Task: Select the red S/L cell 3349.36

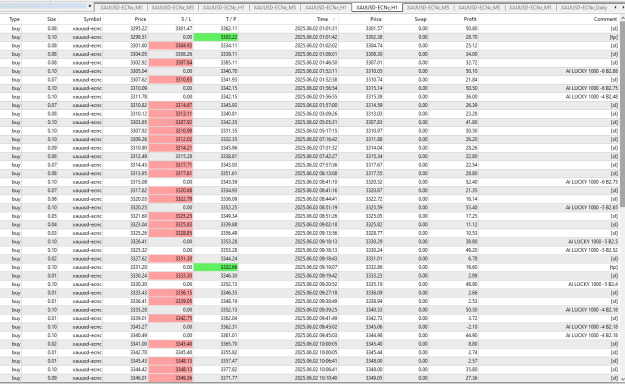Action: [x=171, y=378]
